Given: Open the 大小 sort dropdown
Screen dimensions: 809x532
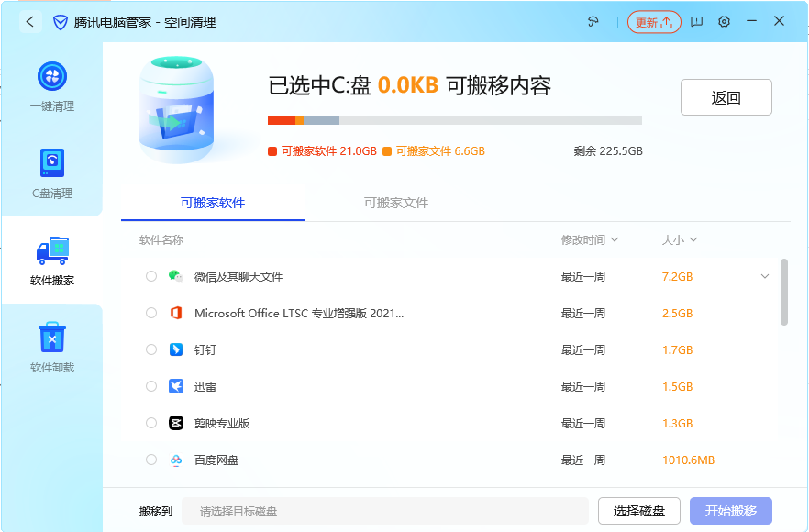Looking at the screenshot, I should point(680,240).
